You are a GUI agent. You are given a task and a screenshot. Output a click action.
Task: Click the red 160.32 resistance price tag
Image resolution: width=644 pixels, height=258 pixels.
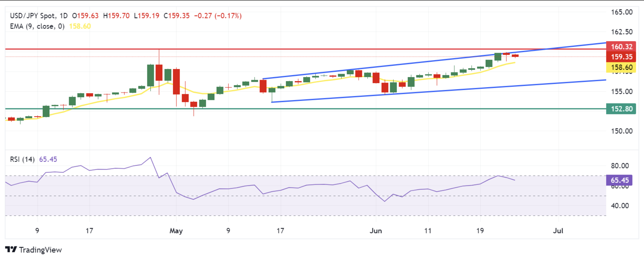(621, 46)
